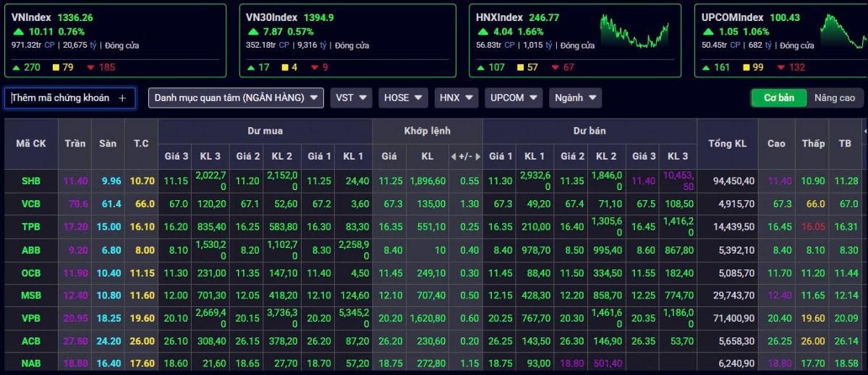Sort by the Thấp column header

[x=813, y=143]
